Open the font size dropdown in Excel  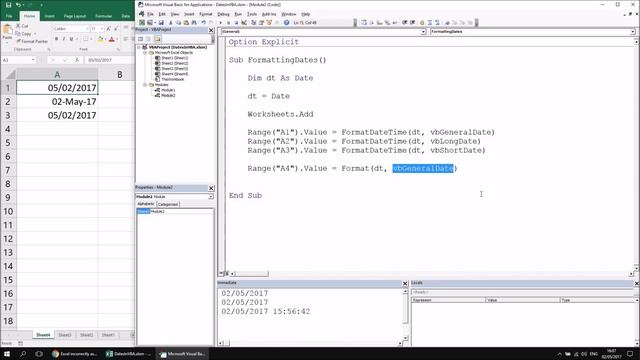[x=102, y=29]
